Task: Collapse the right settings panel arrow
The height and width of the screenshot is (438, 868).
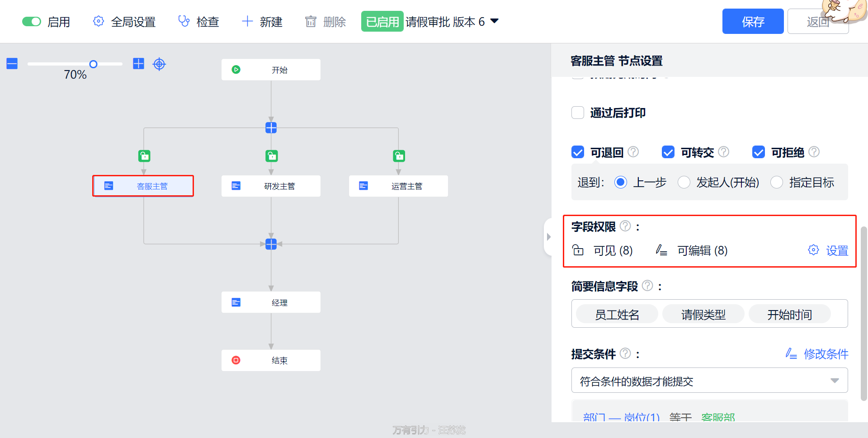Action: pyautogui.click(x=548, y=237)
